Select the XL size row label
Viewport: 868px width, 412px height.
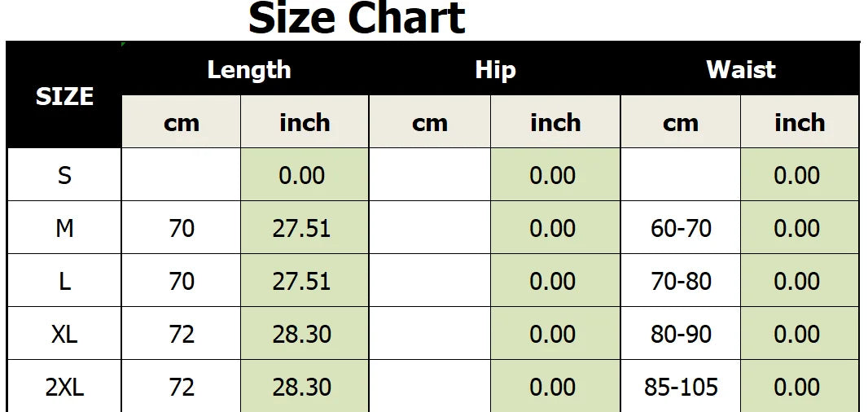click(64, 334)
